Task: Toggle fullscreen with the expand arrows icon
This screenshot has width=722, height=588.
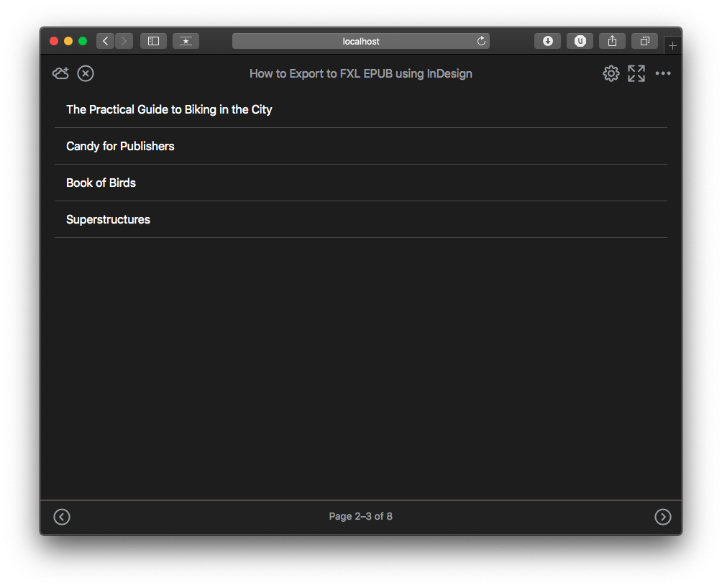Action: click(x=636, y=73)
